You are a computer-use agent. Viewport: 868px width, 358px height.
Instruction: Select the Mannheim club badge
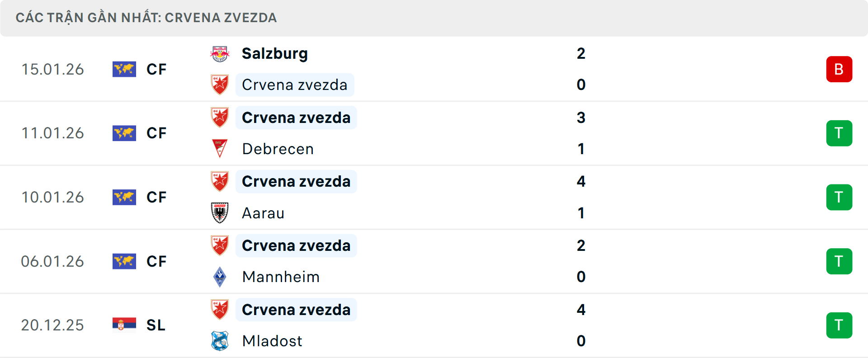point(220,277)
